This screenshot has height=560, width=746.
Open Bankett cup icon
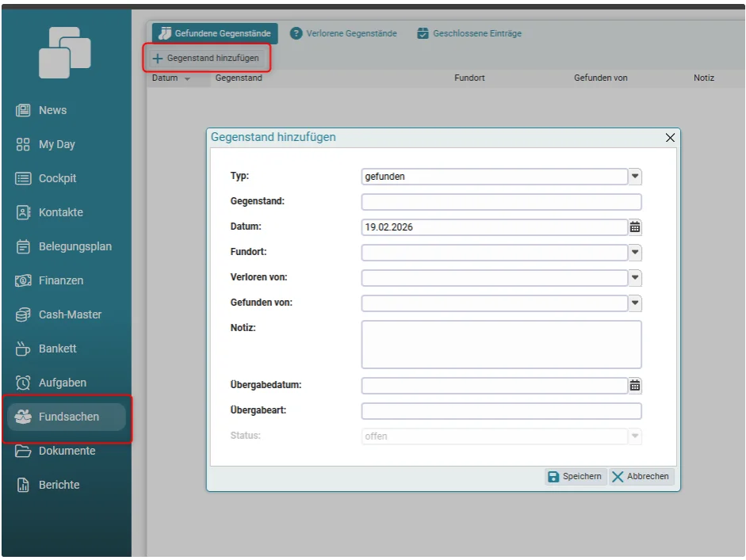click(23, 349)
